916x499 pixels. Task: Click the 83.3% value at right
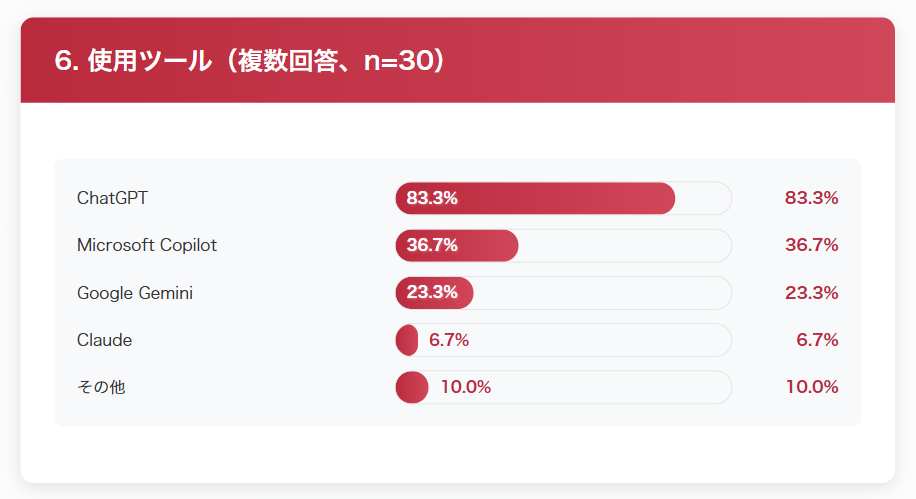[x=811, y=198]
